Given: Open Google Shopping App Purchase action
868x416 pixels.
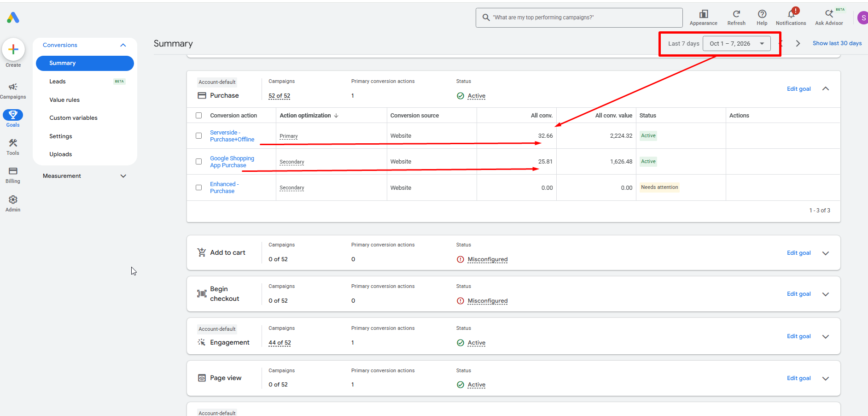Looking at the screenshot, I should [x=232, y=162].
